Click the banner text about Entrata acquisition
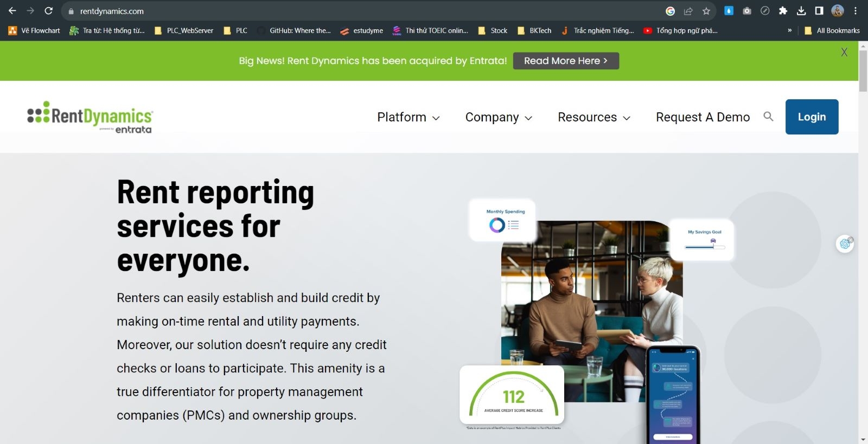868x444 pixels. (x=373, y=61)
